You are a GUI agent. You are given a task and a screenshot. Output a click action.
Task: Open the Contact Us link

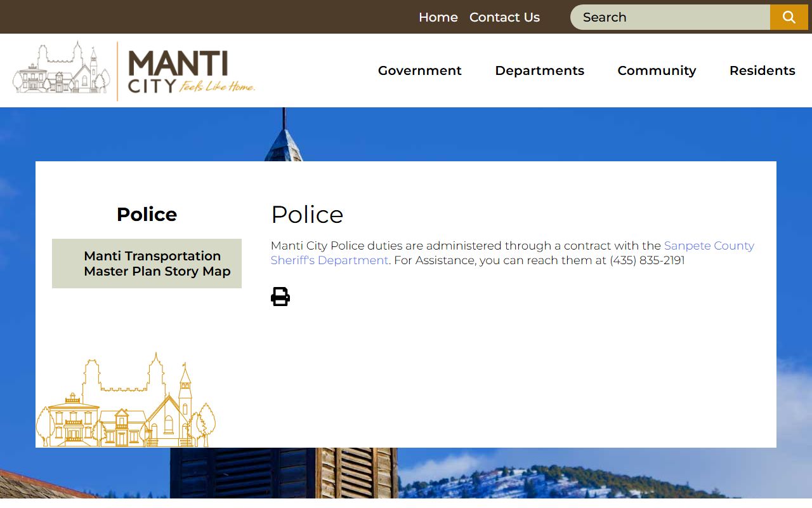click(504, 17)
